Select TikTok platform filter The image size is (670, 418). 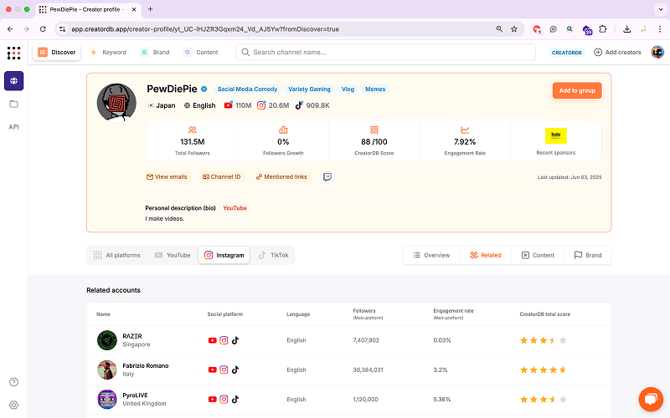point(273,255)
